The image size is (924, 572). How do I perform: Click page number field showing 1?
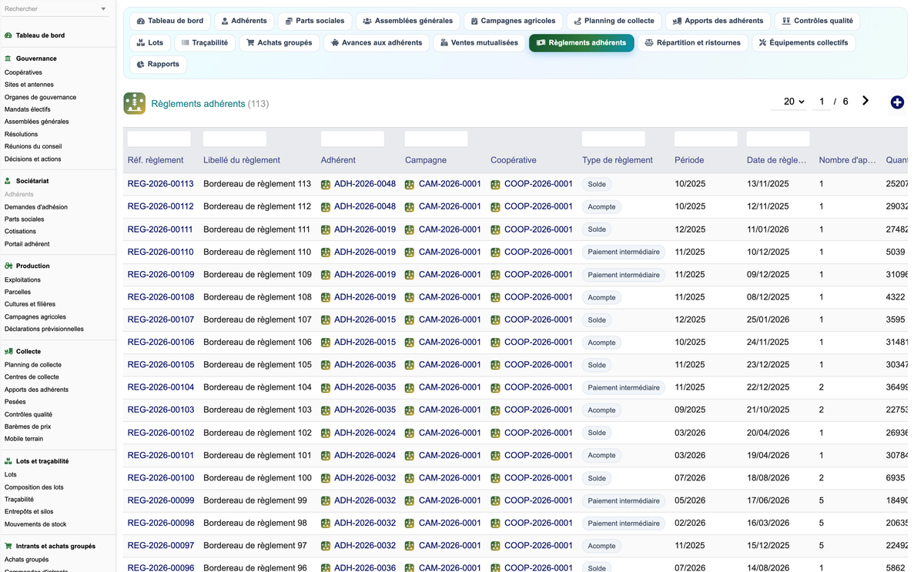(822, 102)
